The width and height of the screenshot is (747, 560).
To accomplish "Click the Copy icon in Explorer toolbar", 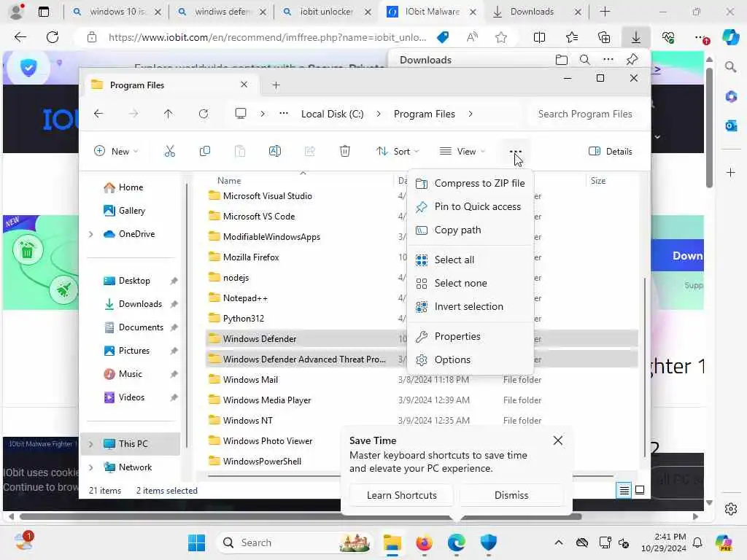I will pyautogui.click(x=205, y=152).
